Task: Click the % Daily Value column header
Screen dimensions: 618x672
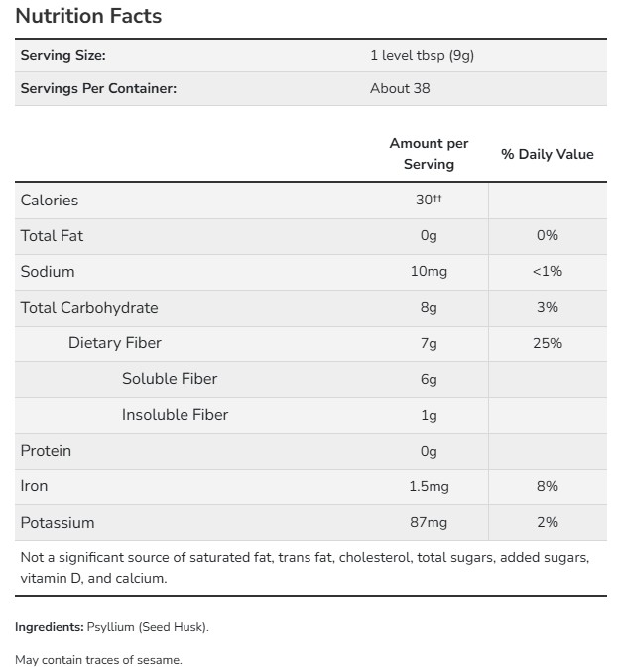Action: pyautogui.click(x=547, y=154)
